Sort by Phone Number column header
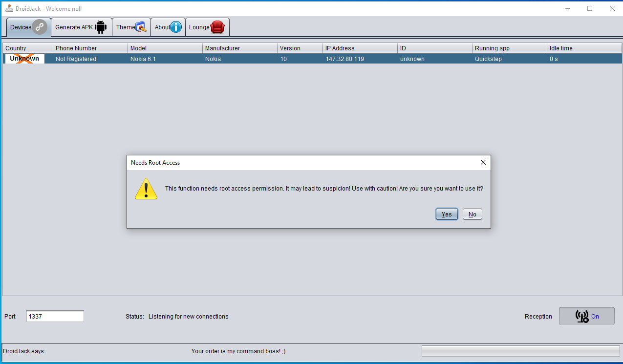The width and height of the screenshot is (623, 364). 90,48
